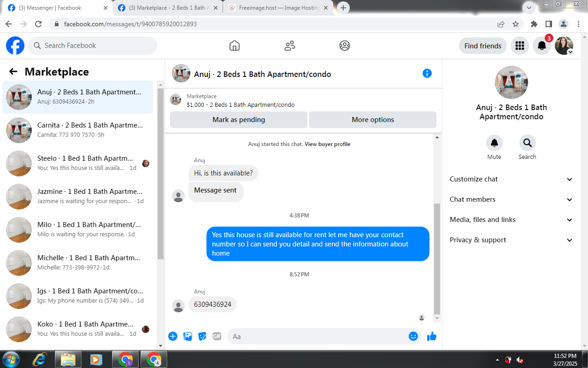Toggle the browser side panel icon

pos(549,24)
